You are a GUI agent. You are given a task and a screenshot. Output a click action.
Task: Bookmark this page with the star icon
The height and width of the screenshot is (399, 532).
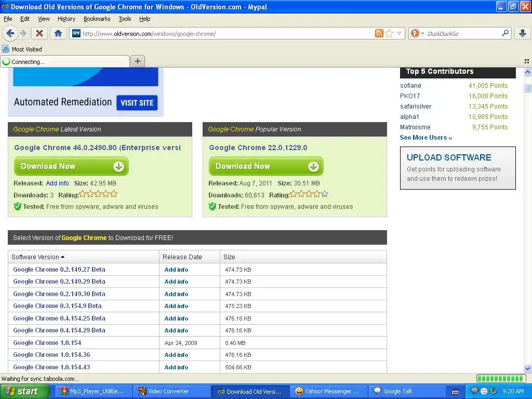390,33
